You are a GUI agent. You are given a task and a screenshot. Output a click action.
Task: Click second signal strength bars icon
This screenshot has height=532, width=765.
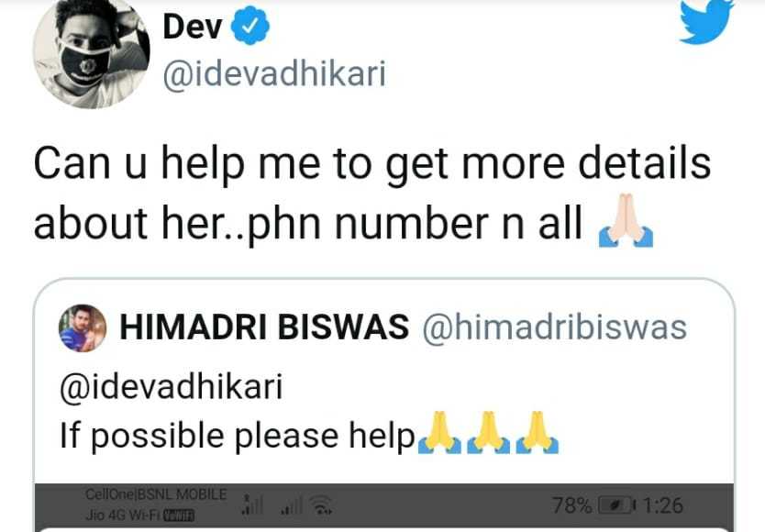click(x=292, y=505)
